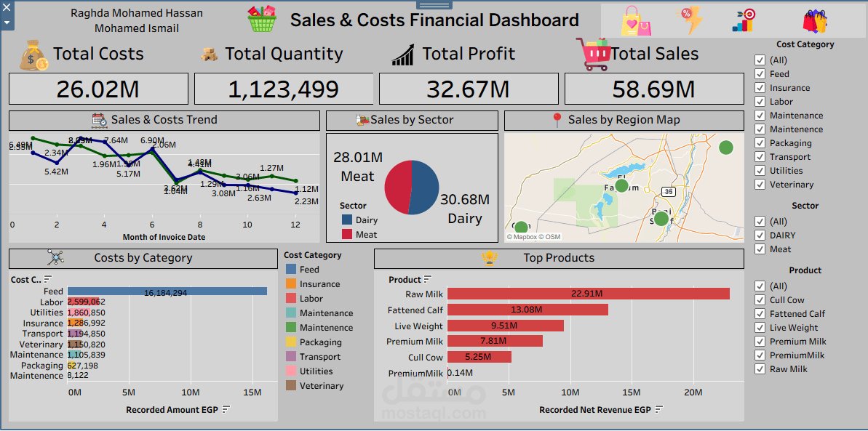Screen dimensions: 868x431
Task: Uncheck the Cull Cow product checkbox
Action: point(760,300)
